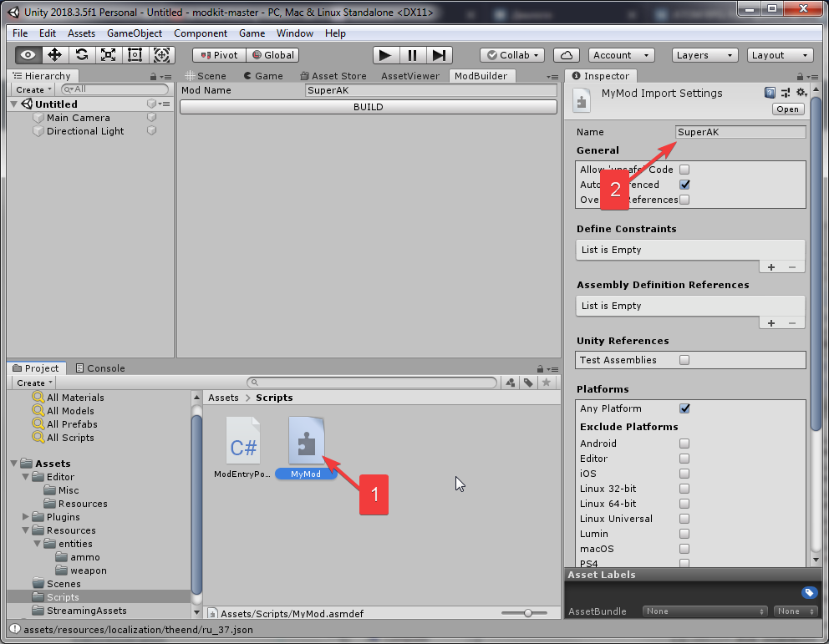Select the Rect Transform tool

135,55
